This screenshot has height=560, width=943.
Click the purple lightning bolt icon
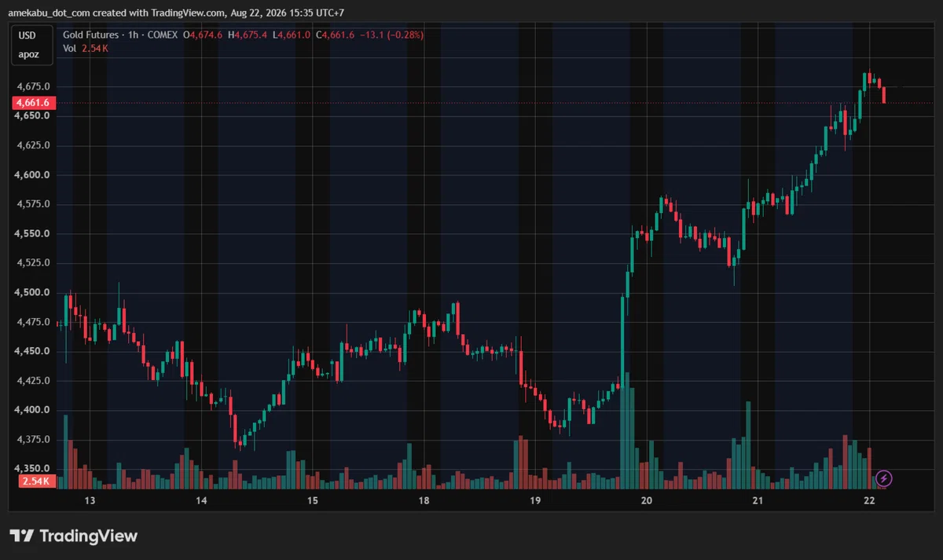(884, 478)
